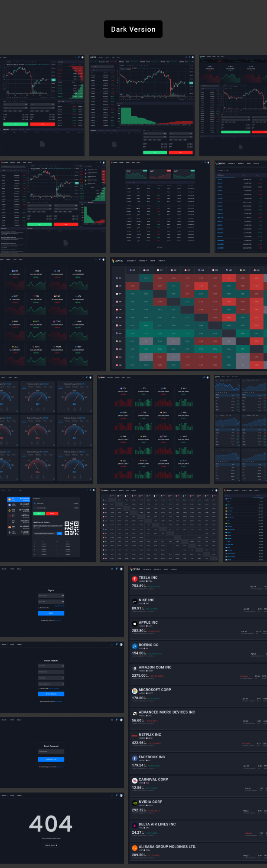
Task: Click ALIBABA GROUP HOLDINGS LTD. title
Action: pyautogui.click(x=167, y=847)
